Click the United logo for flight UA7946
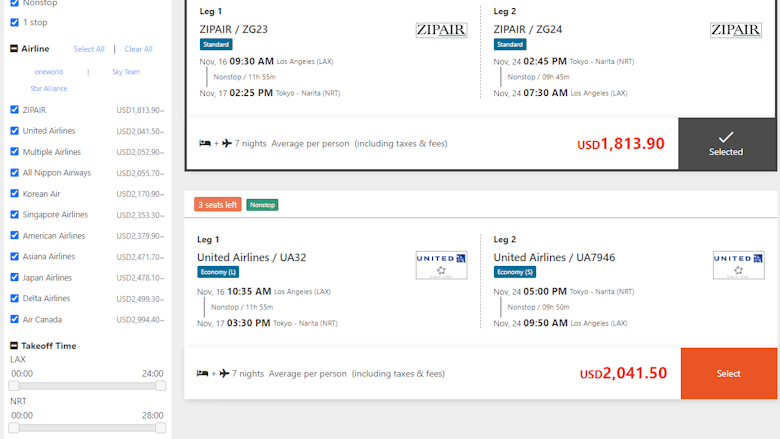Viewport: 780px width, 439px height. 738,265
